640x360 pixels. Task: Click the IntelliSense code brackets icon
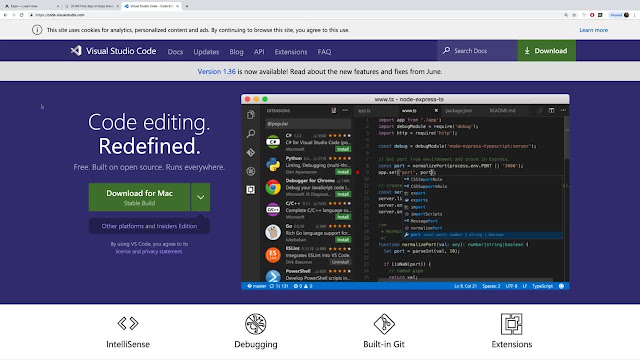click(x=128, y=323)
